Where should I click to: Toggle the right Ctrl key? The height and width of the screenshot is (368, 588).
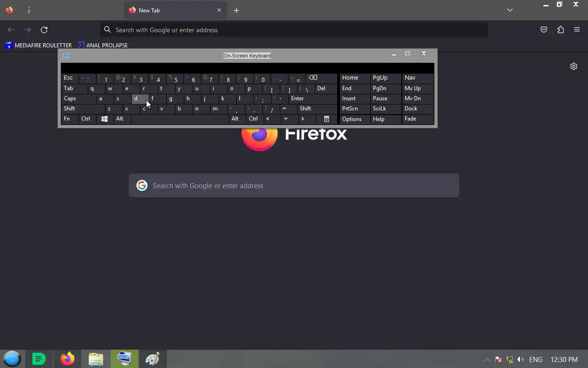254,119
